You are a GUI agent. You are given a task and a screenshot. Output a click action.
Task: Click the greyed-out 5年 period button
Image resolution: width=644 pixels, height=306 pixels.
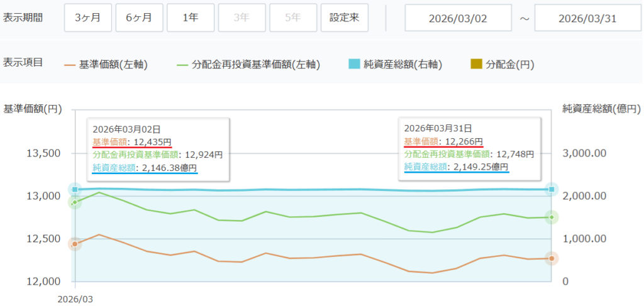(x=293, y=18)
